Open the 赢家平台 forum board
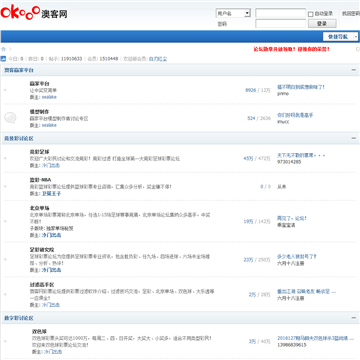The height and width of the screenshot is (360, 360). pos(39,84)
